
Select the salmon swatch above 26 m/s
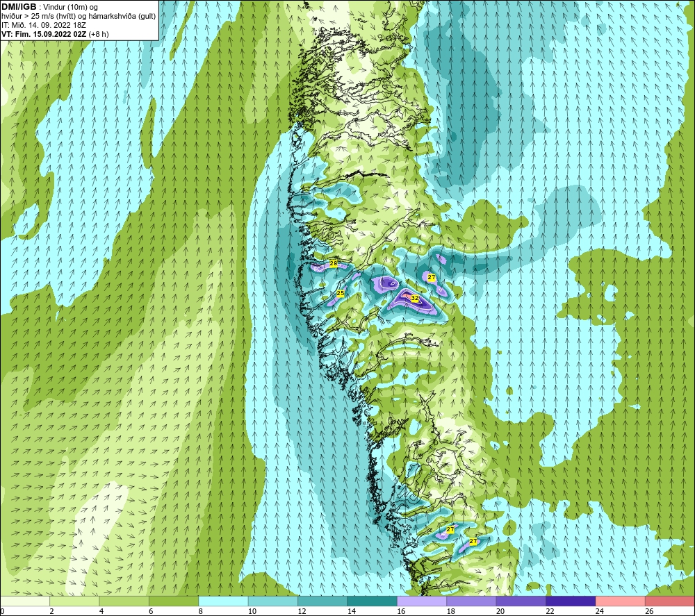click(x=670, y=601)
